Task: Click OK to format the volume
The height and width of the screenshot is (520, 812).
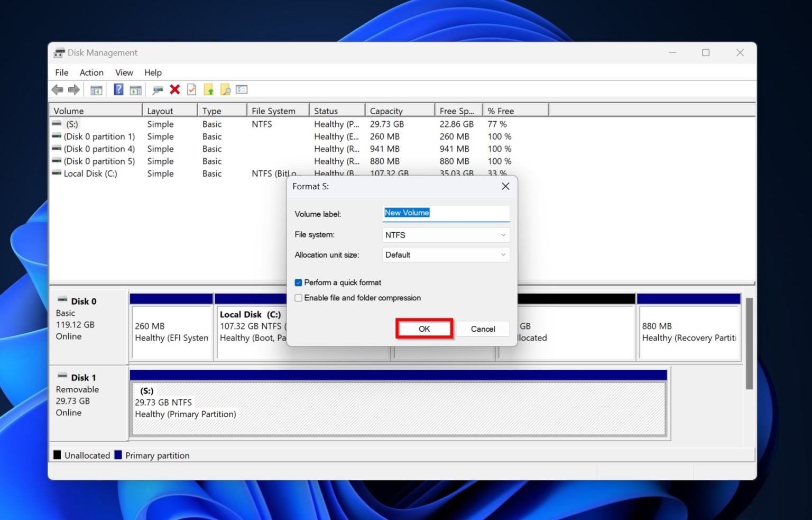Action: click(424, 329)
